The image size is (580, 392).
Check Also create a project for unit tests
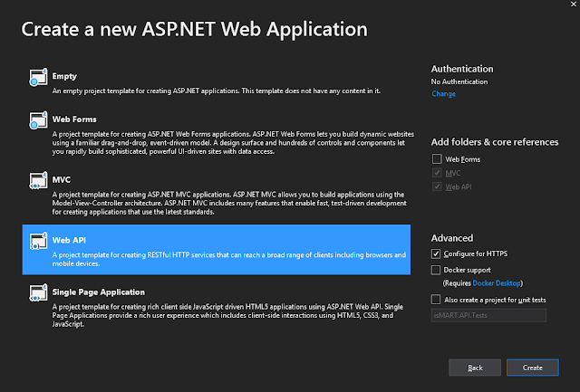tap(436, 300)
